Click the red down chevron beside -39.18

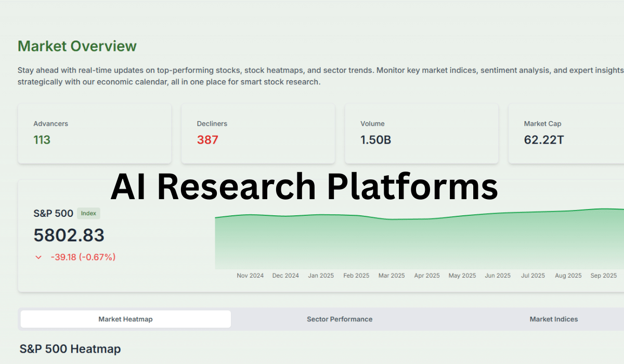click(38, 257)
